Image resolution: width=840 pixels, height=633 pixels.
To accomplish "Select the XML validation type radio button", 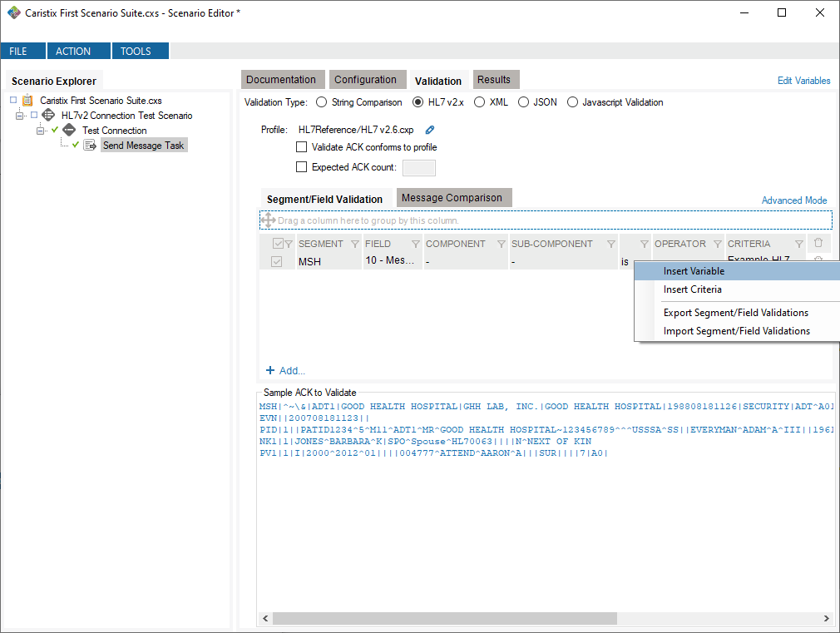I will click(x=479, y=102).
